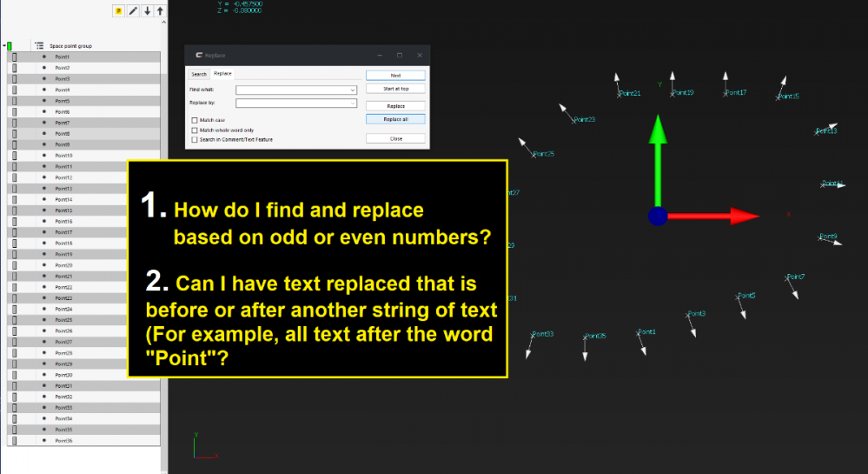Click the Replace all button

click(395, 119)
